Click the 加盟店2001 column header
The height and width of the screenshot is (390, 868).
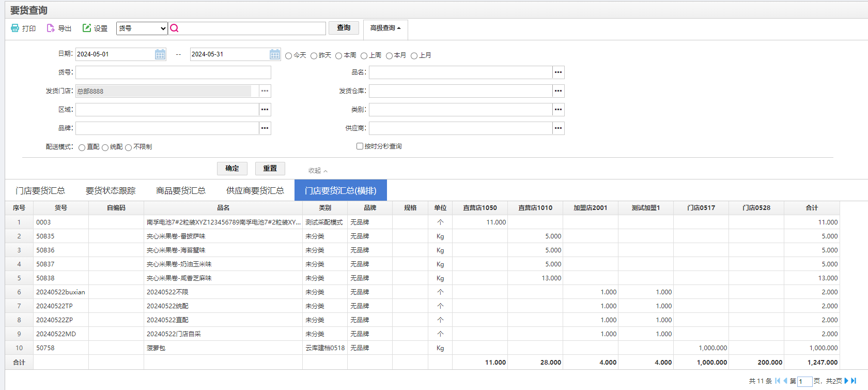591,208
